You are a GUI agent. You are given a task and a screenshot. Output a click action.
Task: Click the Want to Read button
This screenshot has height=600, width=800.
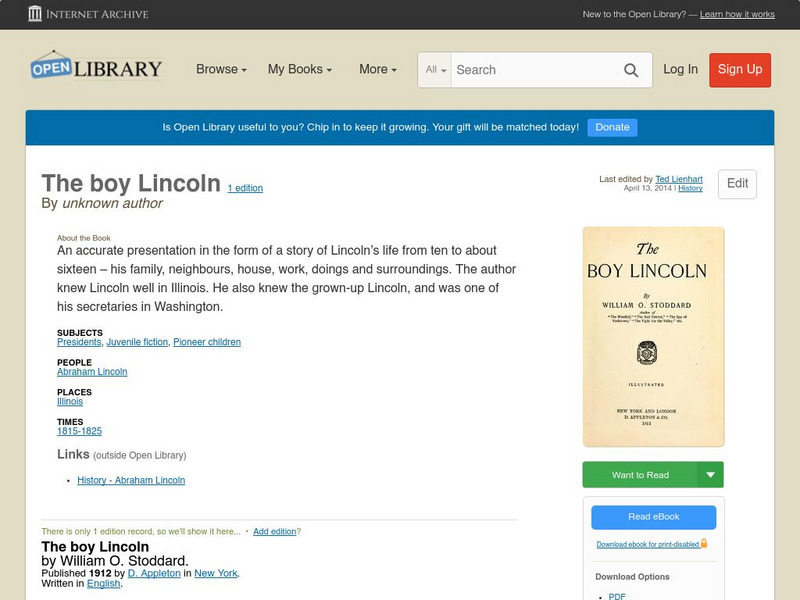point(641,475)
